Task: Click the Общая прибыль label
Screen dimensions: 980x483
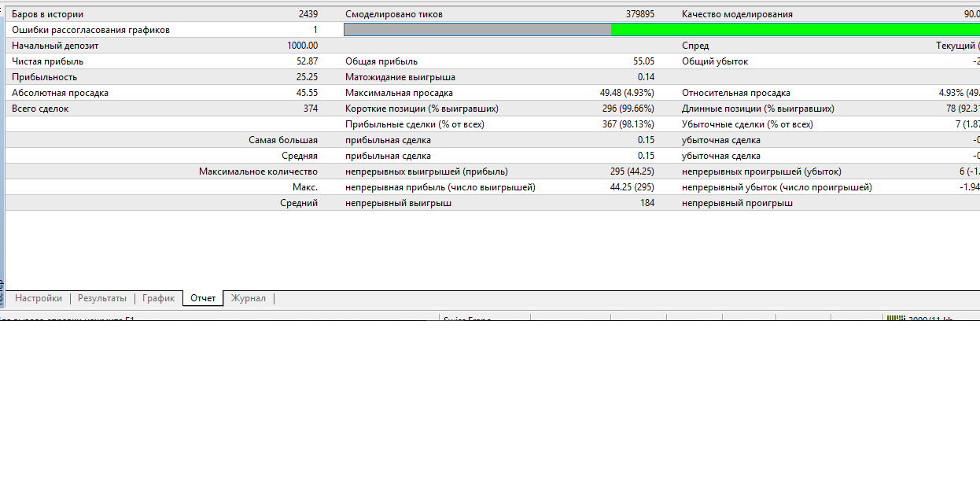Action: click(x=381, y=61)
